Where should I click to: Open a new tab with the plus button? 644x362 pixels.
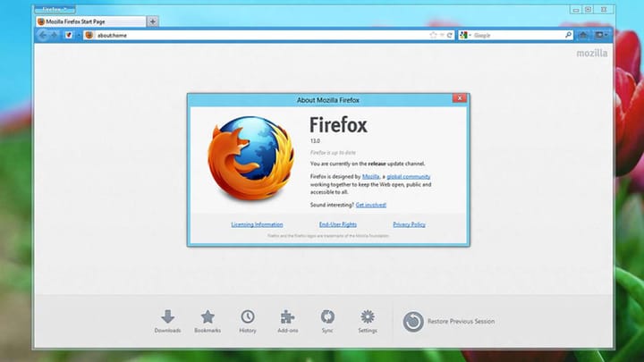pyautogui.click(x=152, y=21)
